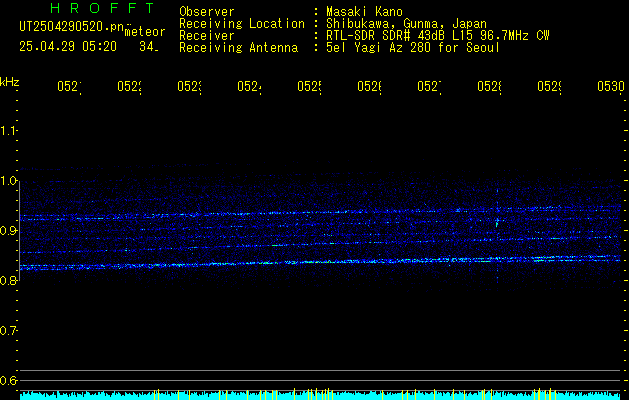The height and width of the screenshot is (400, 629).
Task: Click the 0.9 kHz frequency label
Action: (8, 231)
